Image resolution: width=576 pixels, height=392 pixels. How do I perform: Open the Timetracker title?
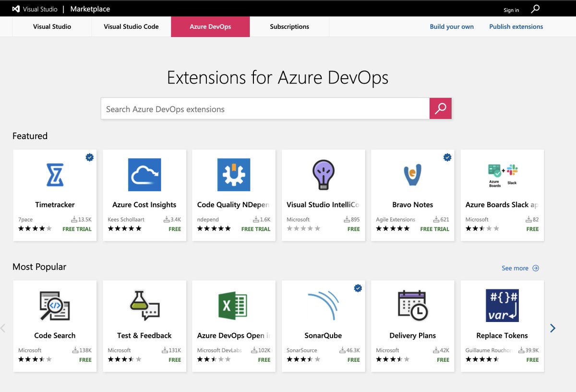tap(55, 205)
